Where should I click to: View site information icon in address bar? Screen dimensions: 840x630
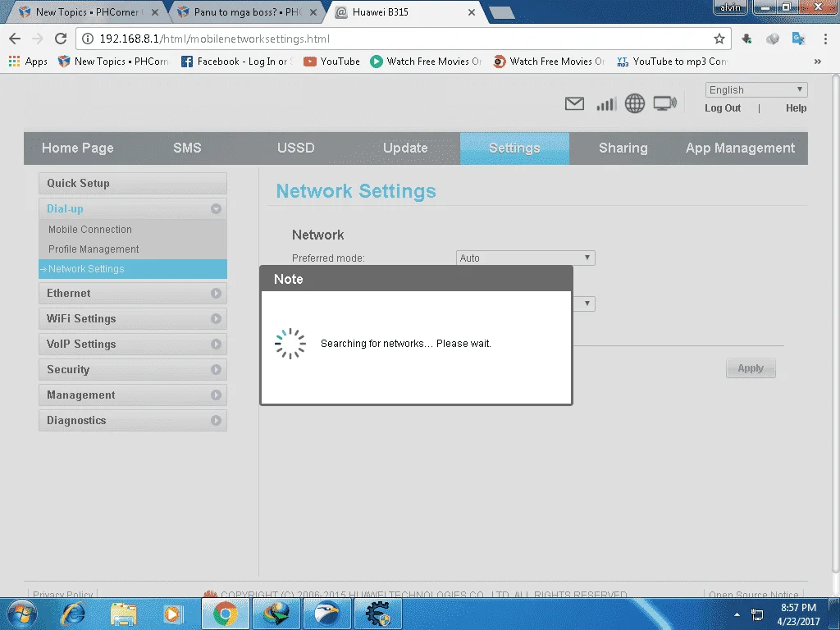88,39
